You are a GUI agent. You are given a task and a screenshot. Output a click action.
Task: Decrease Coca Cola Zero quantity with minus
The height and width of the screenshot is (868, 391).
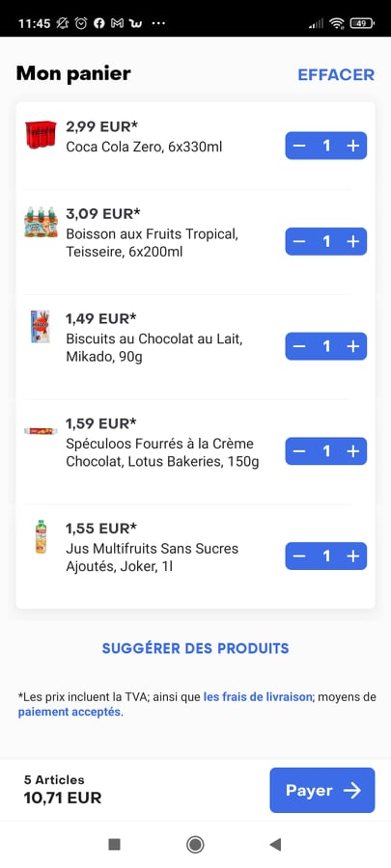(x=299, y=146)
